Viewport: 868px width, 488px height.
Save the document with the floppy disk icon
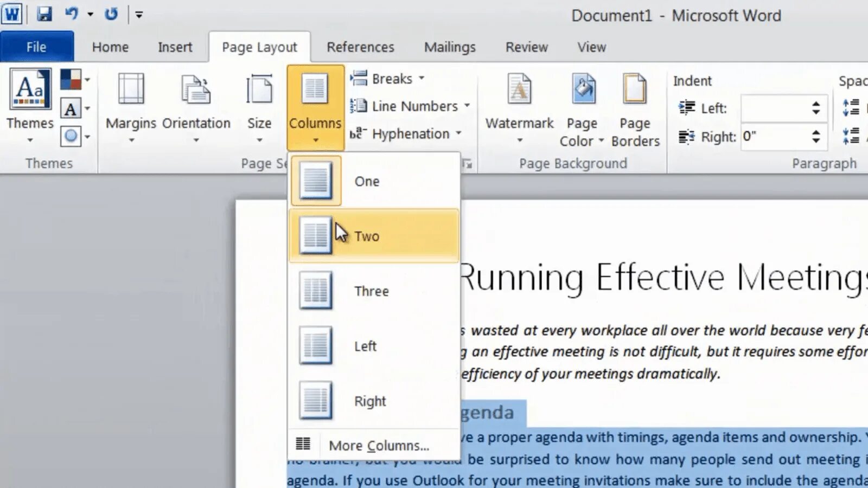[x=44, y=14]
